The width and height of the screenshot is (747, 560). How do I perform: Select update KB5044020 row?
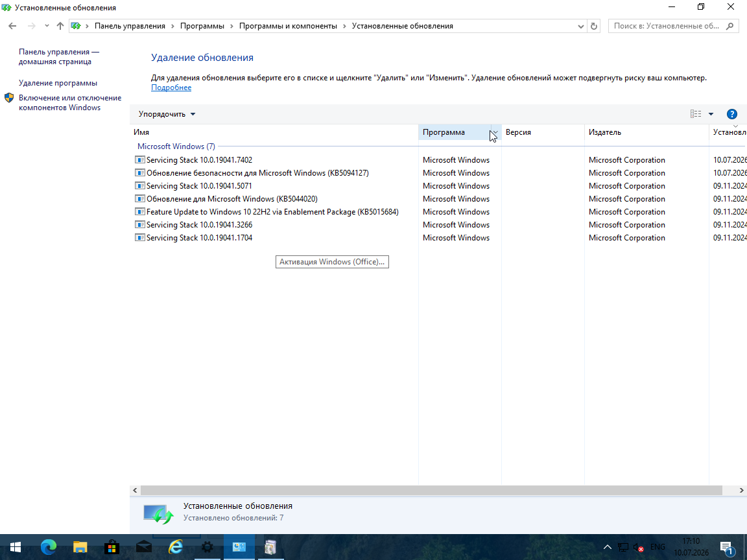pos(231,198)
